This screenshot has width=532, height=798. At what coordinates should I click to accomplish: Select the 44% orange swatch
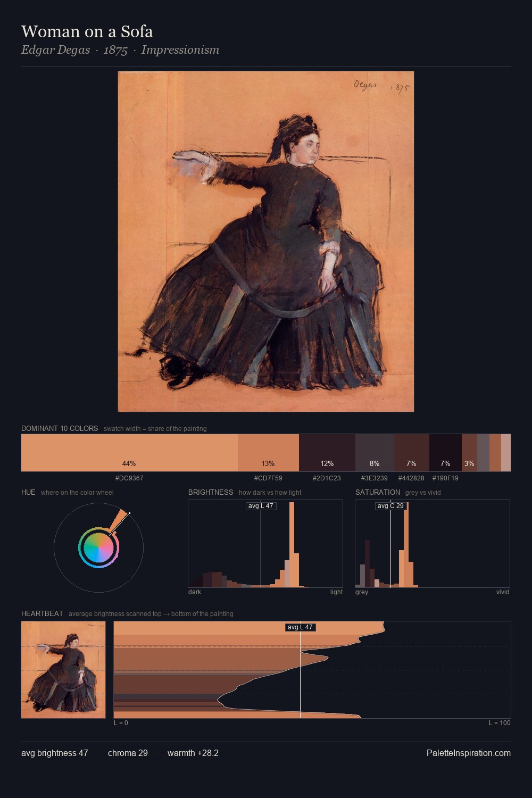[x=129, y=453]
